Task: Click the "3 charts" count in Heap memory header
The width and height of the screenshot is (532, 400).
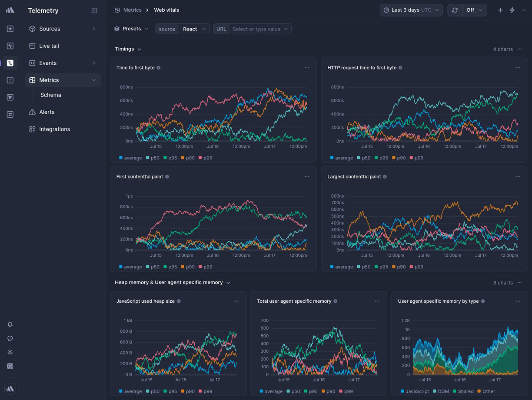Action: (x=503, y=283)
